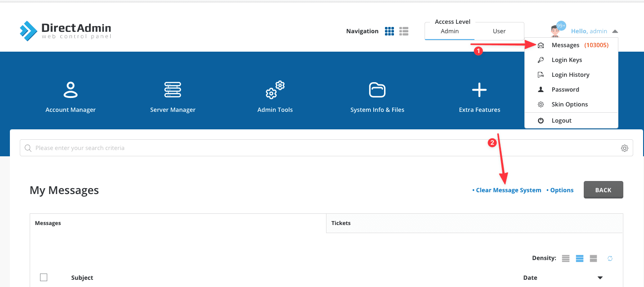Collapse the Hello admin user menu
644x287 pixels.
(615, 31)
